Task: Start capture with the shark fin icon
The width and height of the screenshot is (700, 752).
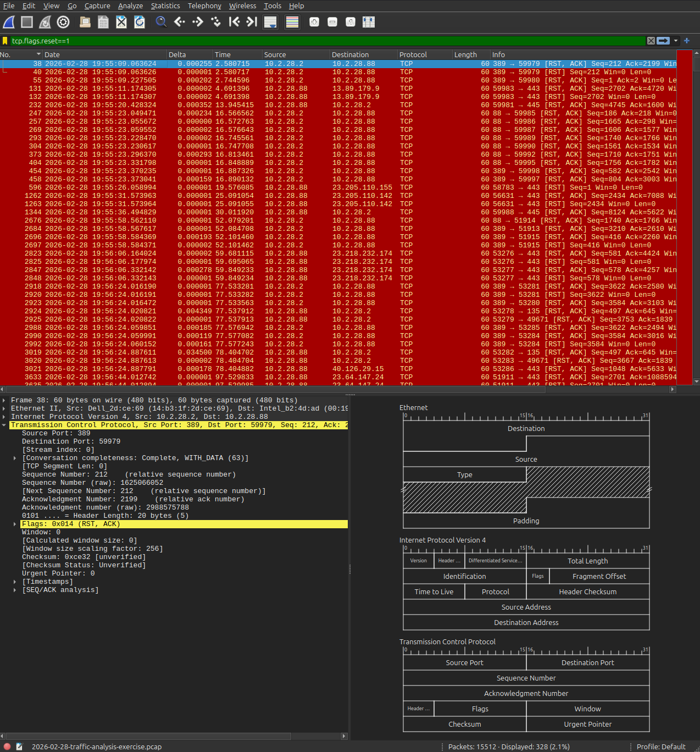Action: click(x=9, y=22)
